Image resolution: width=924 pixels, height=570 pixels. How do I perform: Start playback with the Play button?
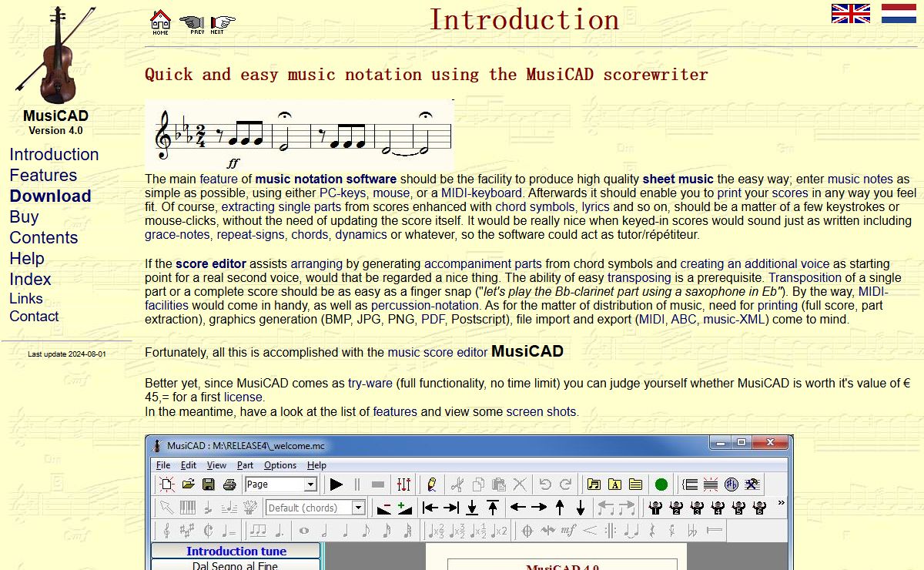click(336, 484)
